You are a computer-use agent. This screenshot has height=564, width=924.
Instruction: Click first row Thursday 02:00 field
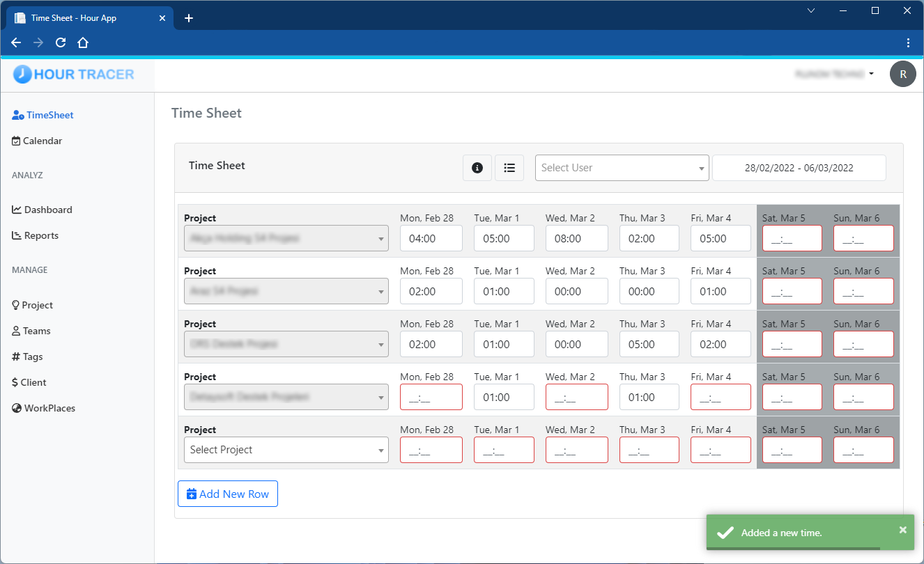coord(649,238)
